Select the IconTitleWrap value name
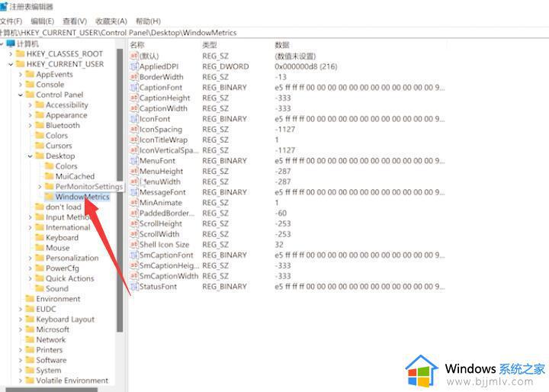Image resolution: width=549 pixels, height=392 pixels. point(163,140)
